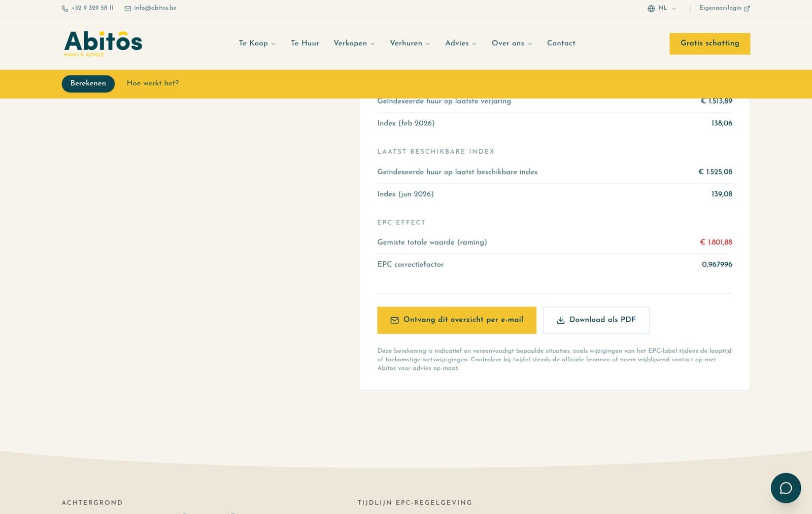
Task: Expand the Te Koop menu chevron
Action: [274, 44]
